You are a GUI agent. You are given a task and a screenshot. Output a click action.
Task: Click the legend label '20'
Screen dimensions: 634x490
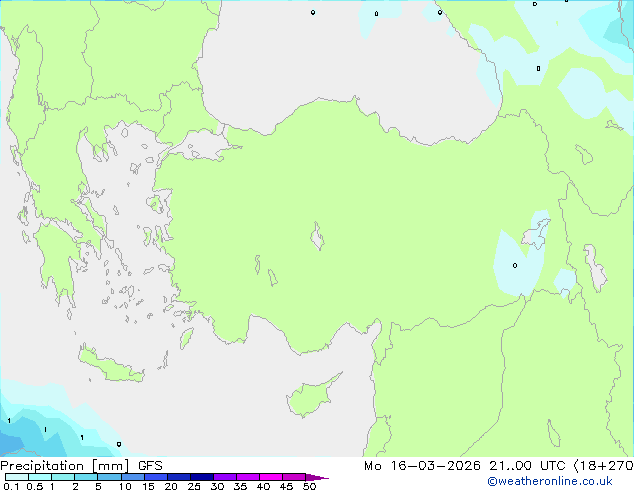point(171,486)
